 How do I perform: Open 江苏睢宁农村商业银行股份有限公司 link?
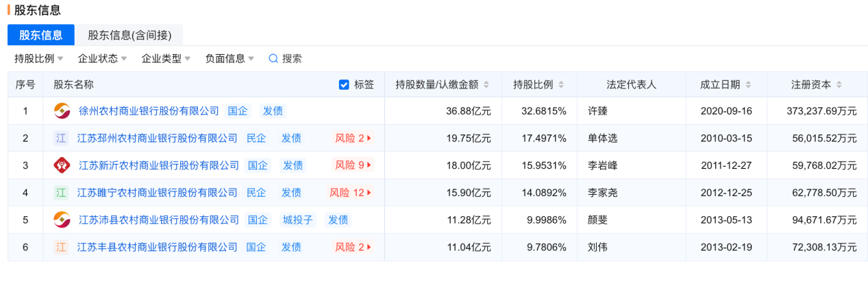(158, 193)
